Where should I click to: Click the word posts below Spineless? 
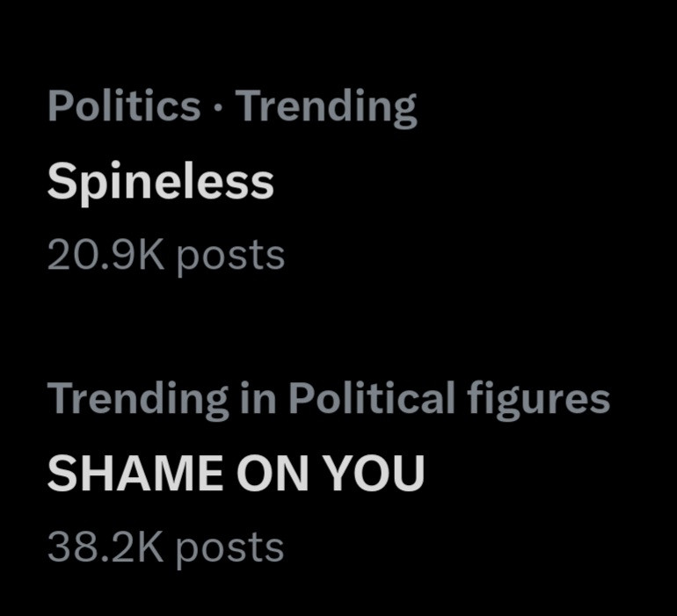pos(230,257)
